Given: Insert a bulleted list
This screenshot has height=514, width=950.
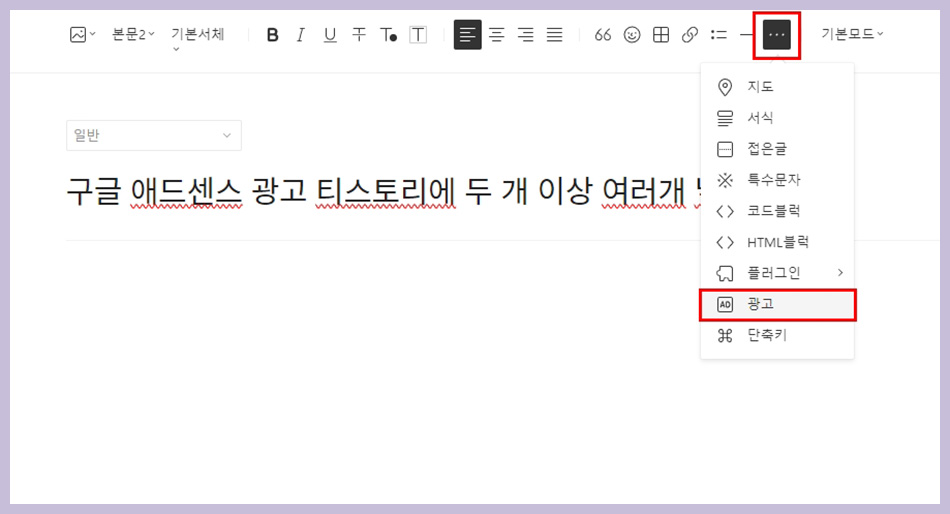Looking at the screenshot, I should pos(719,35).
